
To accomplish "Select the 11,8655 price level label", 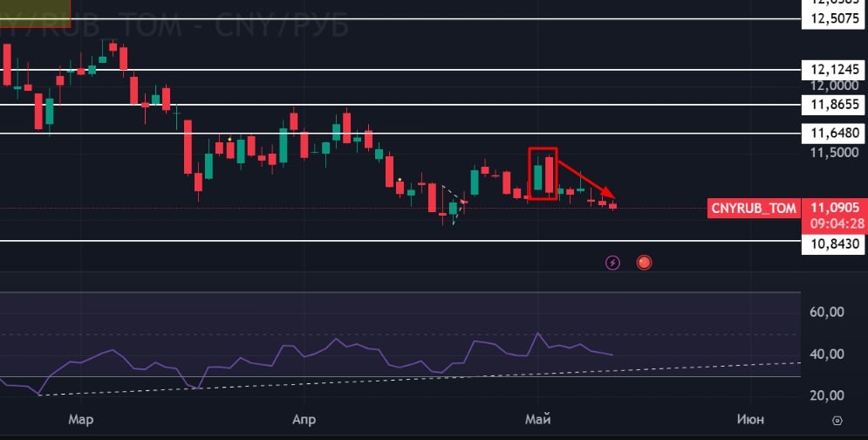I will 835,104.
